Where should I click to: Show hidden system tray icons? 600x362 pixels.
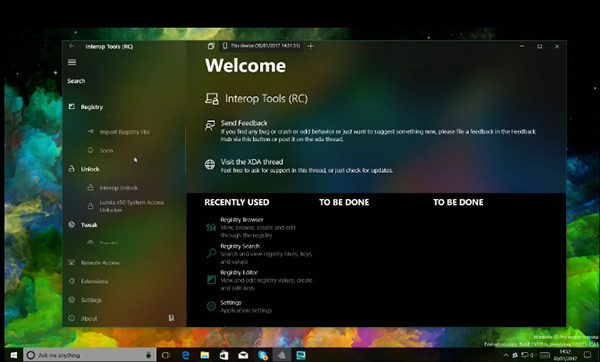(x=505, y=355)
